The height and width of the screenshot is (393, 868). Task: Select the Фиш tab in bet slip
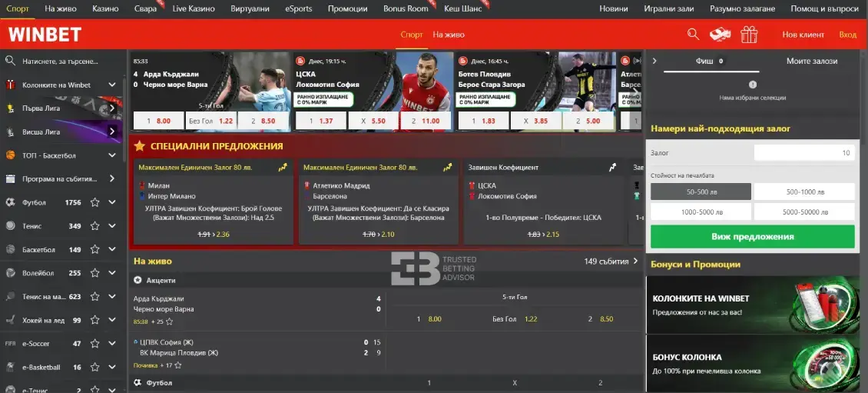[x=711, y=62]
